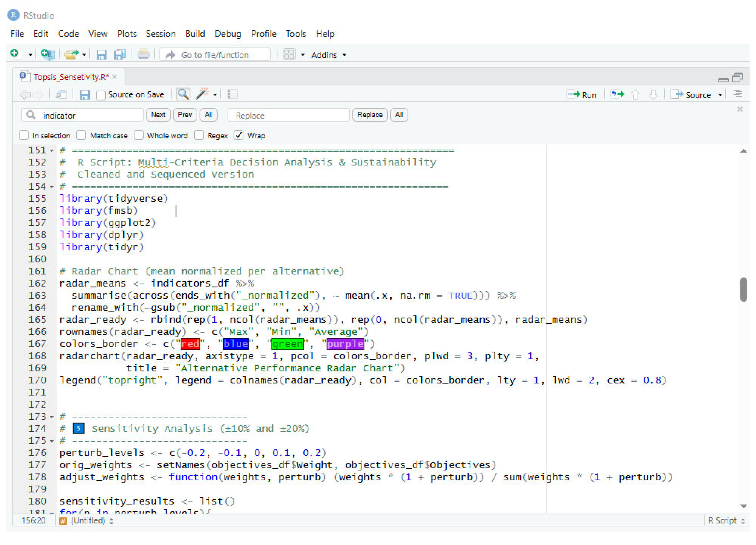Viewport: 756px width, 545px height.
Task: Click the Find/Replace magnifier icon
Action: [x=183, y=95]
